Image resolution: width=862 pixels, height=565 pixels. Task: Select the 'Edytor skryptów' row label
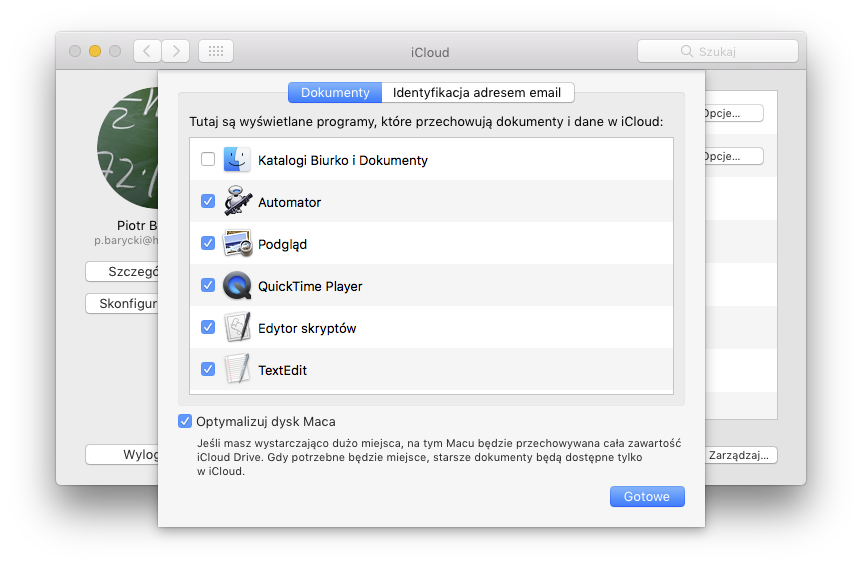pyautogui.click(x=307, y=328)
